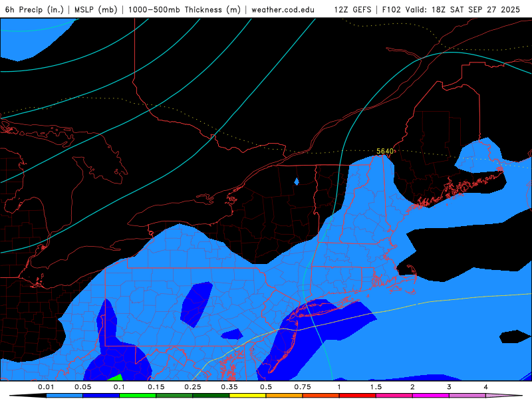Click the orange 0.5 legend swatch

click(285, 396)
